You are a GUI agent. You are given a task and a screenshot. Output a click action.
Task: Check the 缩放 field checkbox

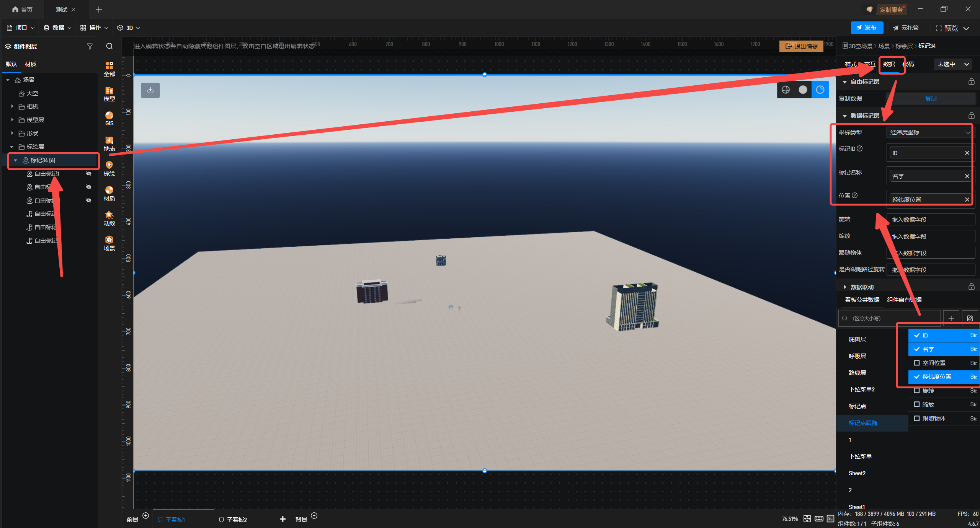pyautogui.click(x=917, y=404)
